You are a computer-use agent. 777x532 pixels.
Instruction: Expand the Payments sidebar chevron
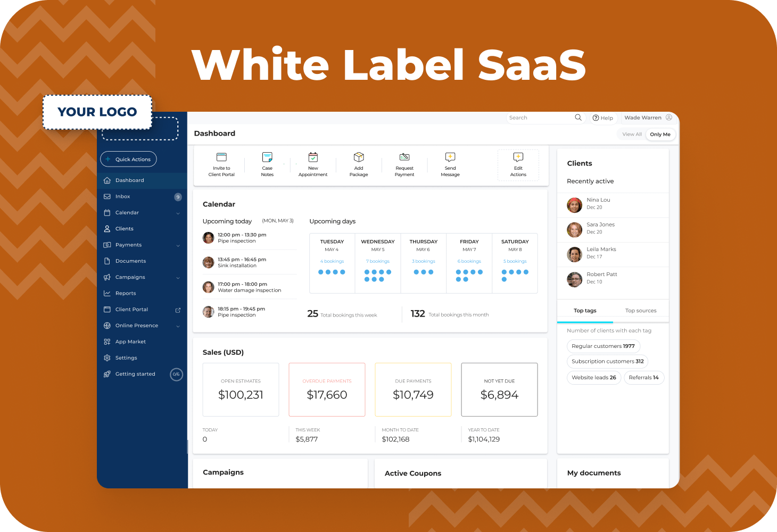point(178,245)
